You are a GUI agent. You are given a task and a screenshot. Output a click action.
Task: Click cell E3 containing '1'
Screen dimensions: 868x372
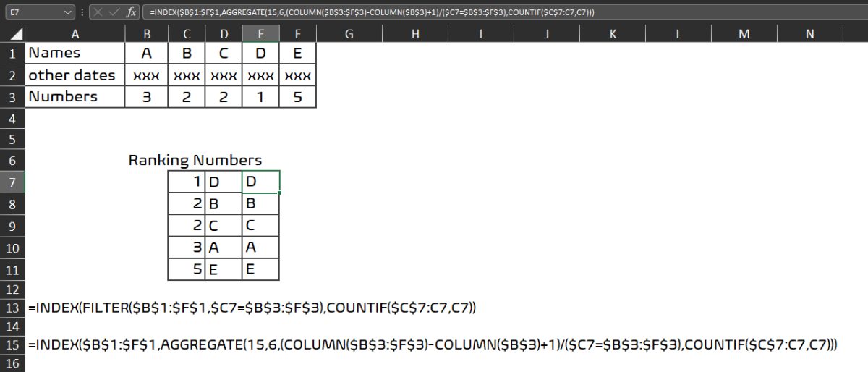261,96
